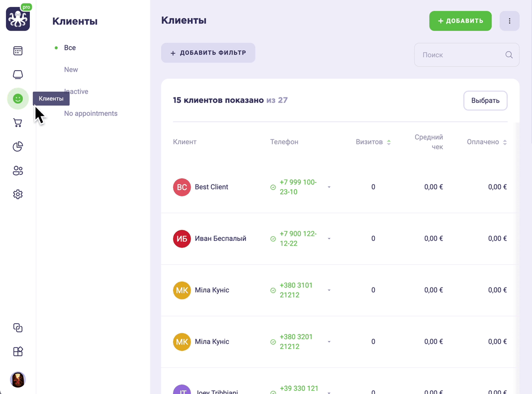The width and height of the screenshot is (532, 394).
Task: Click the cash register icon in sidebar
Action: tap(17, 75)
